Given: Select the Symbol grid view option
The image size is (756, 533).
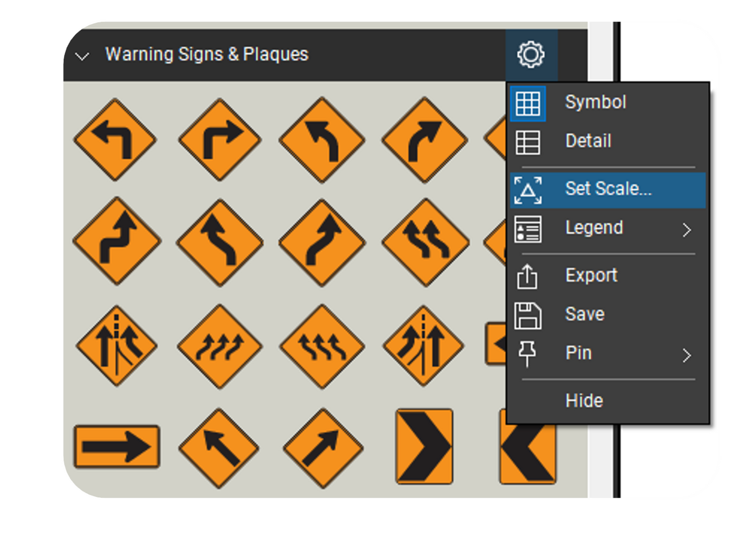Looking at the screenshot, I should click(528, 103).
